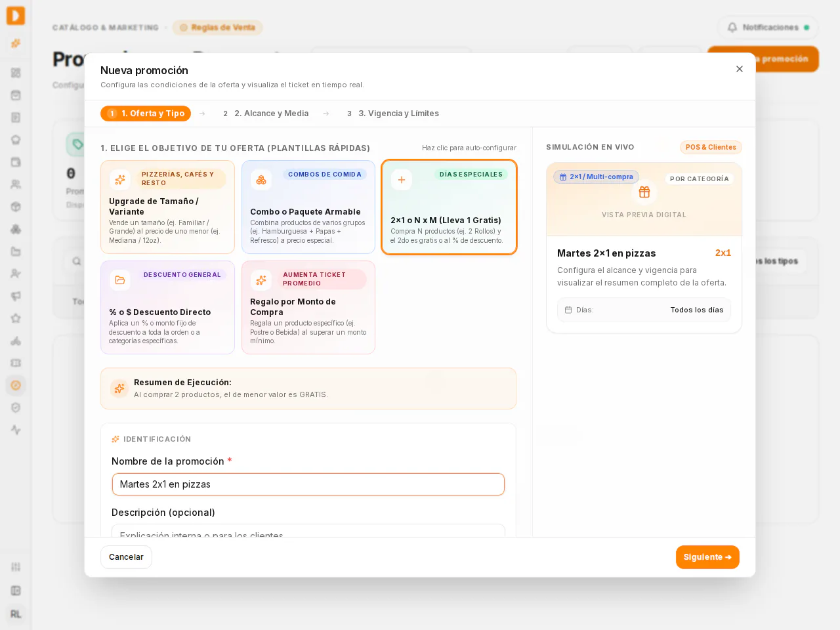
Task: Click the activity pulse icon in the background sidebar
Action: pos(16,430)
